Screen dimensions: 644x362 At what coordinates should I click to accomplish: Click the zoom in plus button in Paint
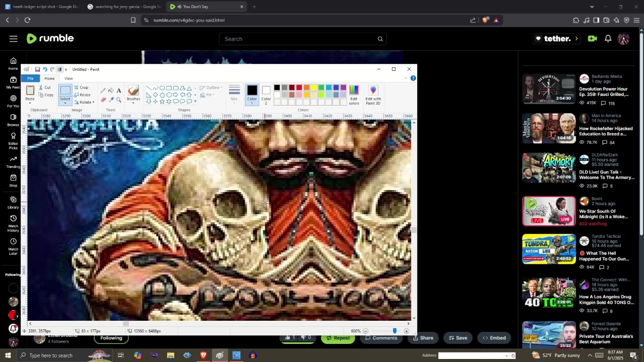407,331
